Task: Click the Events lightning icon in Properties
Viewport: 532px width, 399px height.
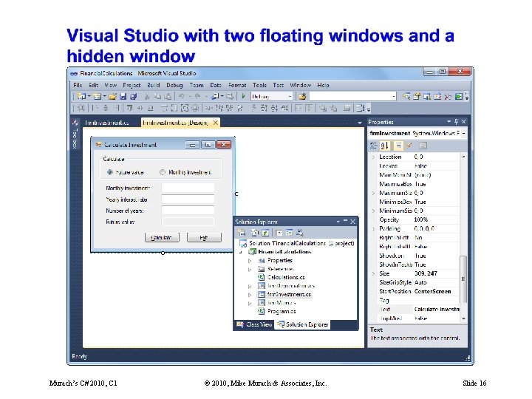Action: (409, 146)
